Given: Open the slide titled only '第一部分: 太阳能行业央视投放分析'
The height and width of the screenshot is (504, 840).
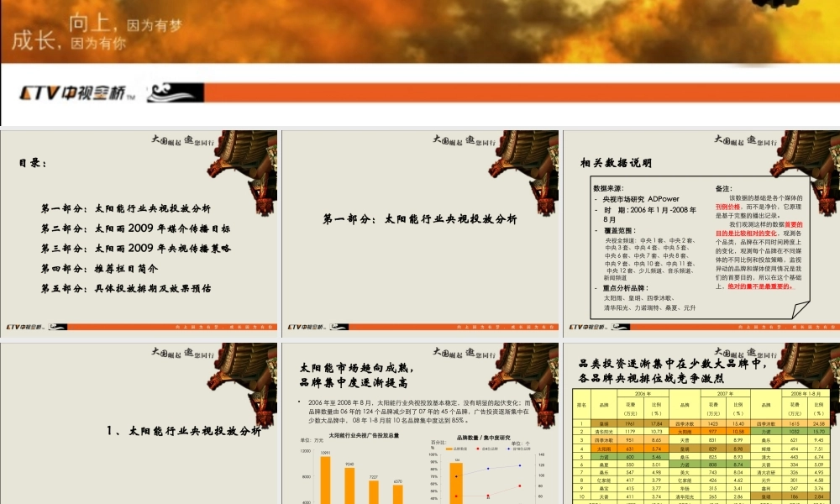Looking at the screenshot, I should coord(420,234).
